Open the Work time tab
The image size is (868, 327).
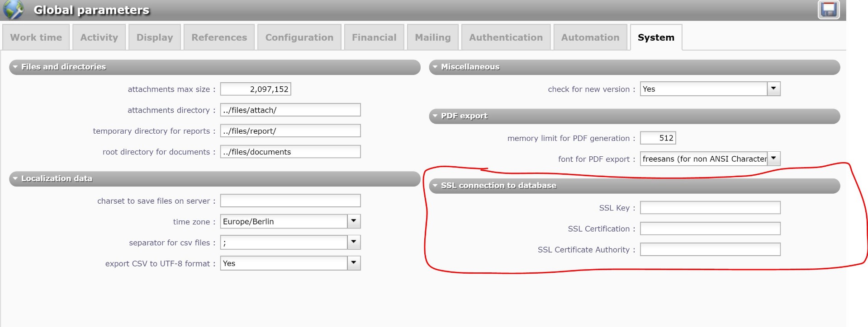pos(36,37)
